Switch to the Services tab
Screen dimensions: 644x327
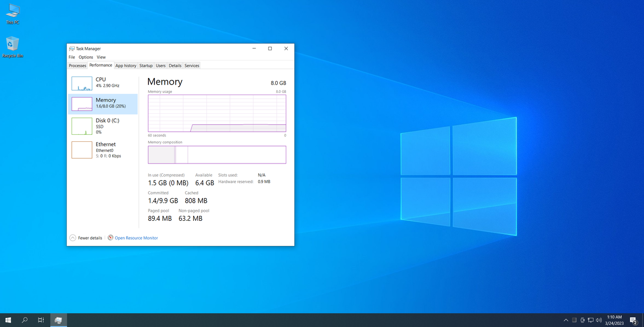pos(192,65)
